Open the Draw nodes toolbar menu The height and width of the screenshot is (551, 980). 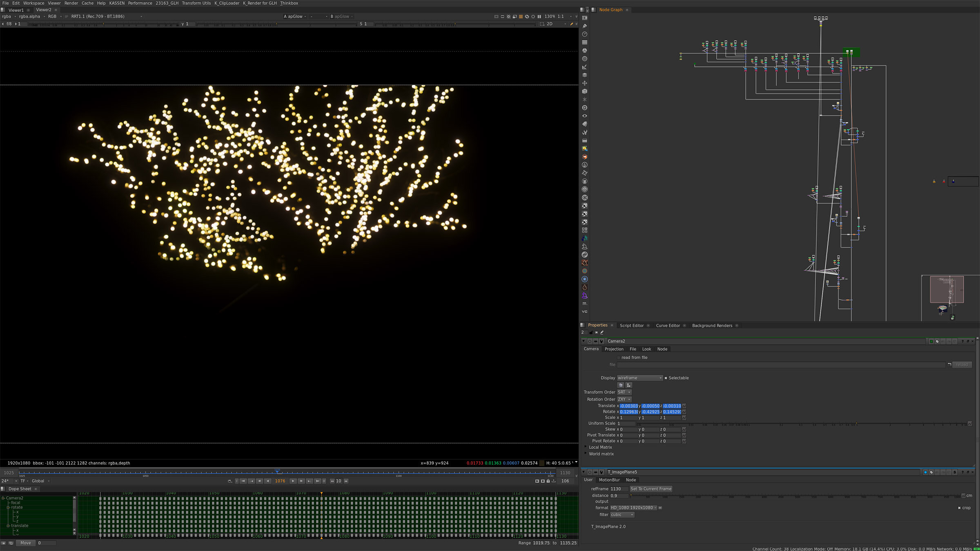(584, 26)
